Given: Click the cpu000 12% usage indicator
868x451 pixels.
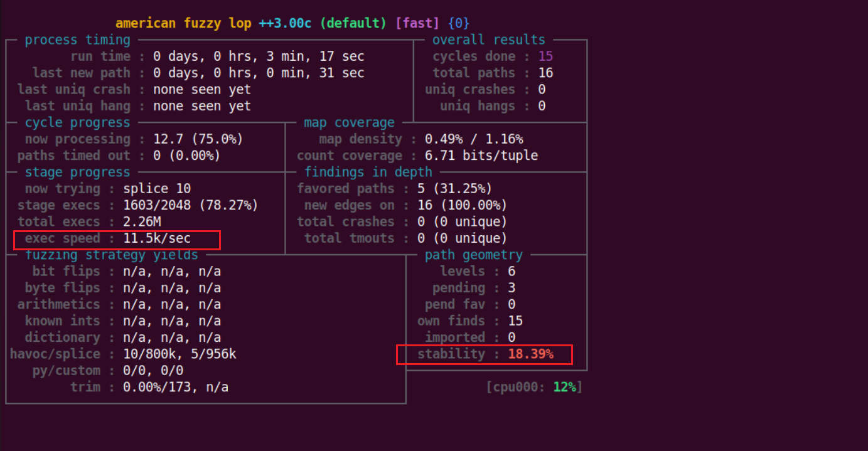Looking at the screenshot, I should pos(534,387).
